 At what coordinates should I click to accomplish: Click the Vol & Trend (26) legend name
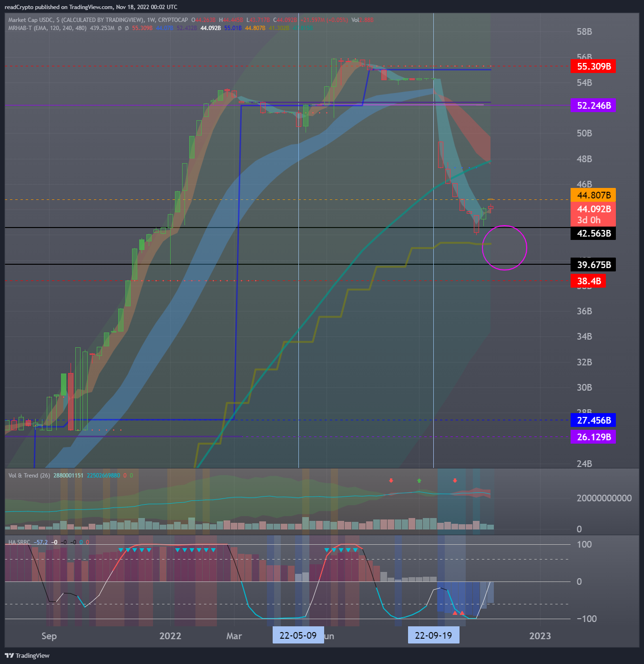pyautogui.click(x=29, y=476)
